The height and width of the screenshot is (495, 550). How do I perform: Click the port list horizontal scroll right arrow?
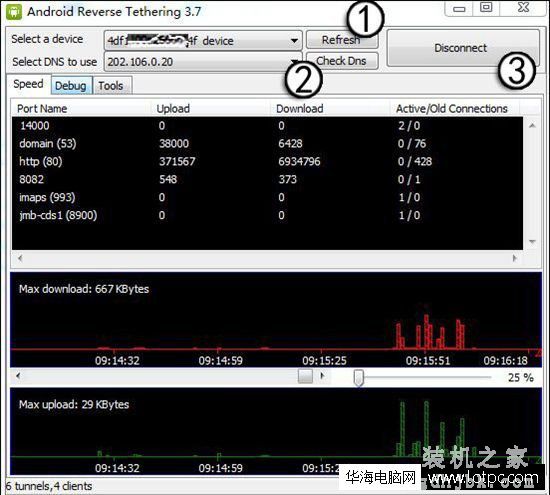pos(515,258)
